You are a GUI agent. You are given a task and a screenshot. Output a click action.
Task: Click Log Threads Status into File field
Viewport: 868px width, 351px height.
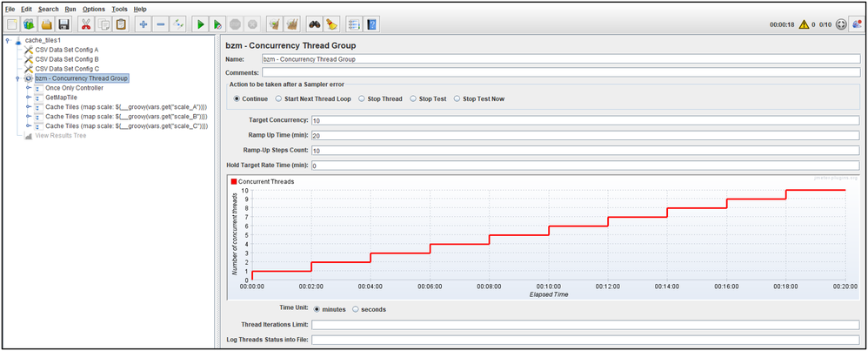(585, 340)
